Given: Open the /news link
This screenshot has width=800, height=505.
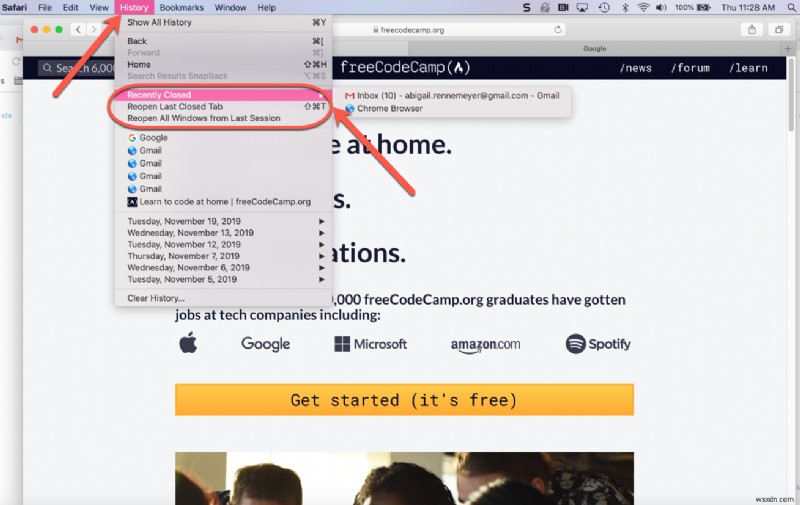Looking at the screenshot, I should coord(636,68).
